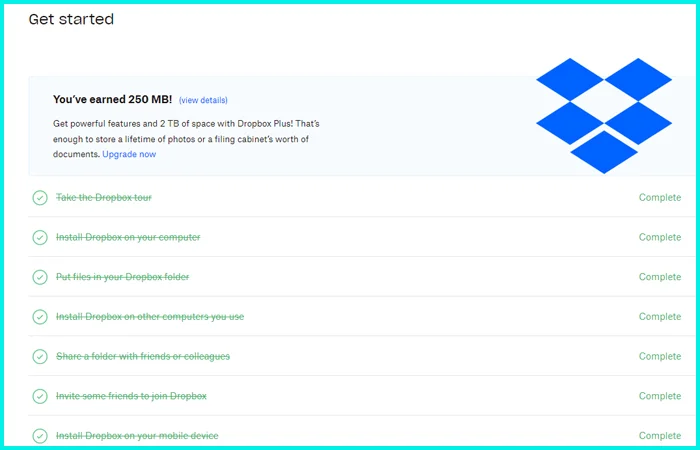Click Complete status for Invite some friends row
This screenshot has width=700, height=450.
click(x=660, y=396)
